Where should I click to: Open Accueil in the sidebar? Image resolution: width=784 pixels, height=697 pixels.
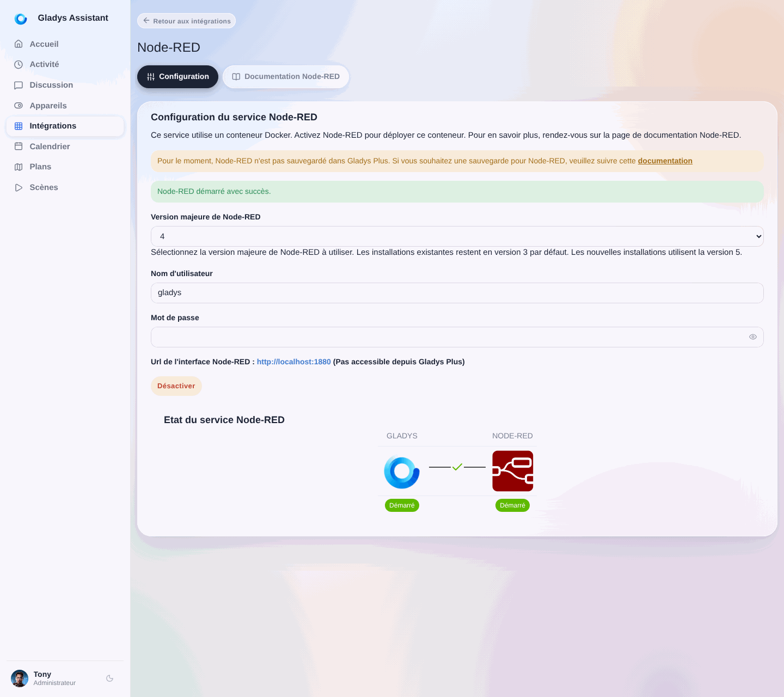[x=65, y=44]
